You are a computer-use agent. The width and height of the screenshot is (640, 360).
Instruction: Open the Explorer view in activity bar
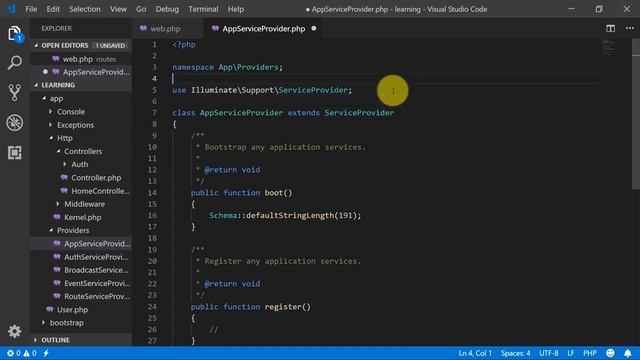[14, 33]
